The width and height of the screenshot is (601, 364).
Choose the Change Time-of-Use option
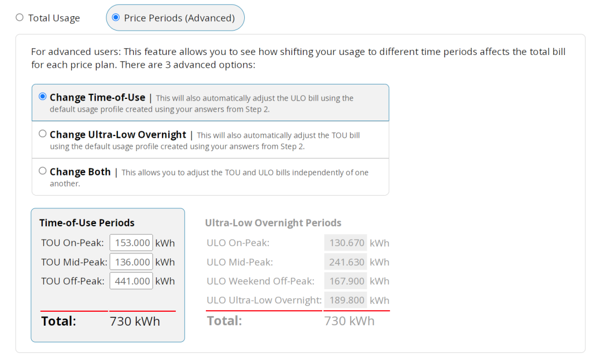point(42,97)
